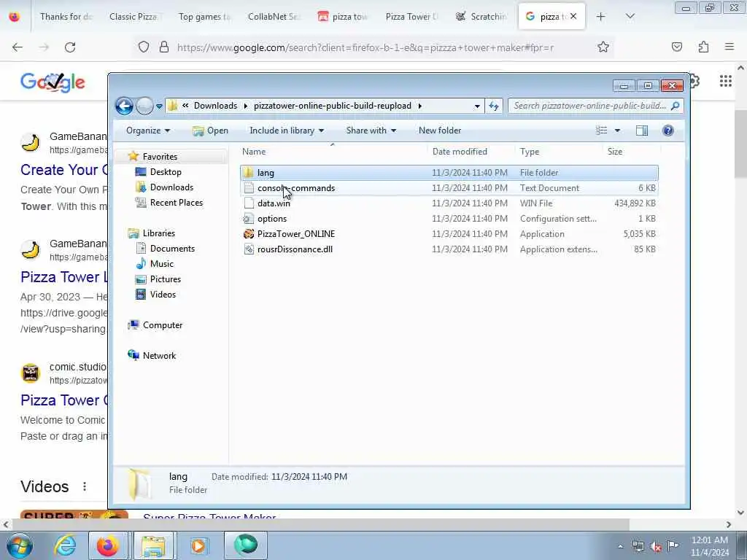Click Downloads in the address breadcrumb
This screenshot has width=747, height=560.
(215, 106)
